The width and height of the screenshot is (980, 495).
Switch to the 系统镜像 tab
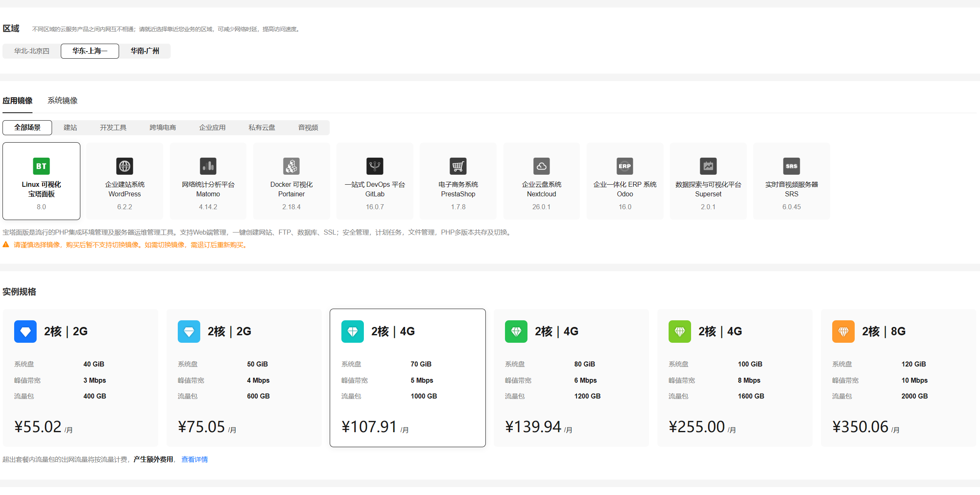[62, 101]
